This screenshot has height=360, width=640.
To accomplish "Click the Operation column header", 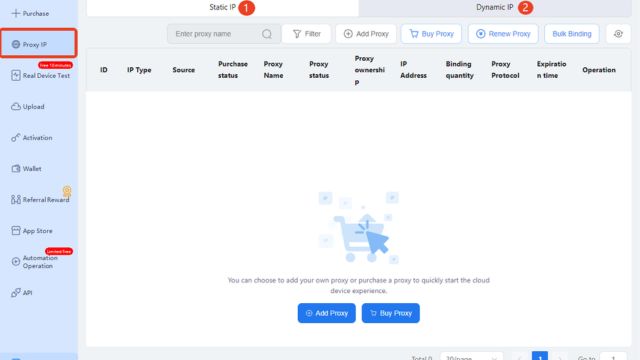I will (x=599, y=70).
